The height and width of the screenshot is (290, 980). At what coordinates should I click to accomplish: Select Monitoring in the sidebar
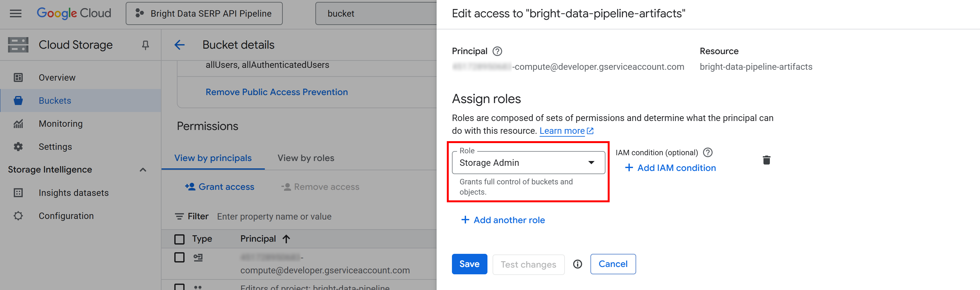click(60, 123)
